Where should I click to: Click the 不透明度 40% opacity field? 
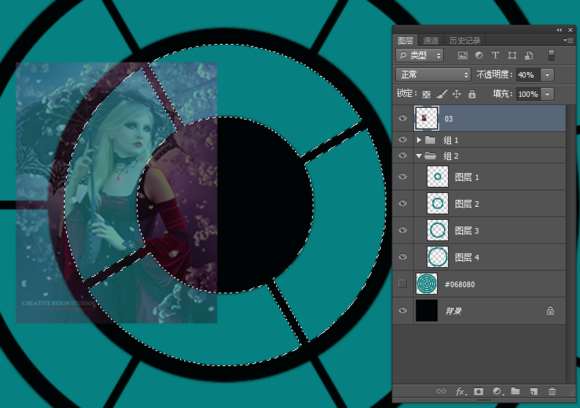coord(528,75)
